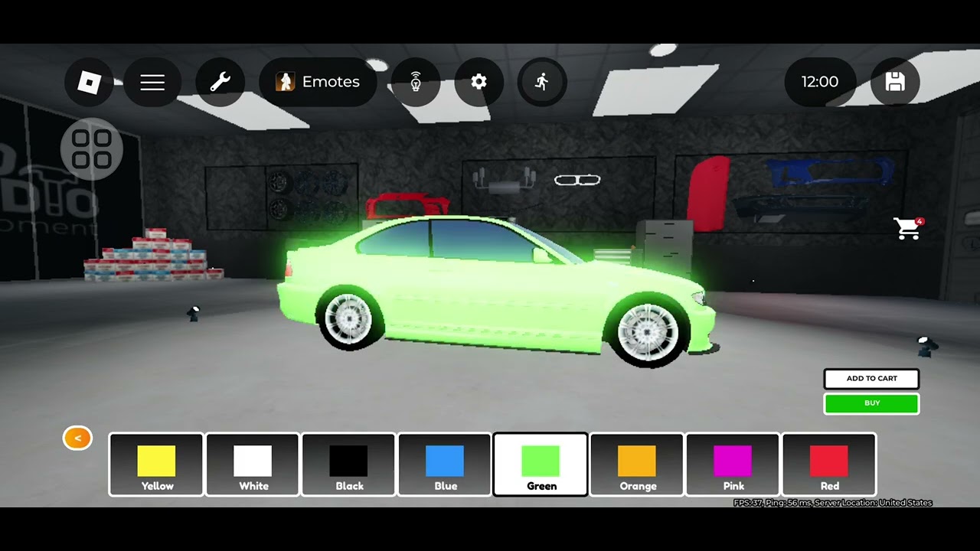Open the four-square grid menu

click(92, 149)
